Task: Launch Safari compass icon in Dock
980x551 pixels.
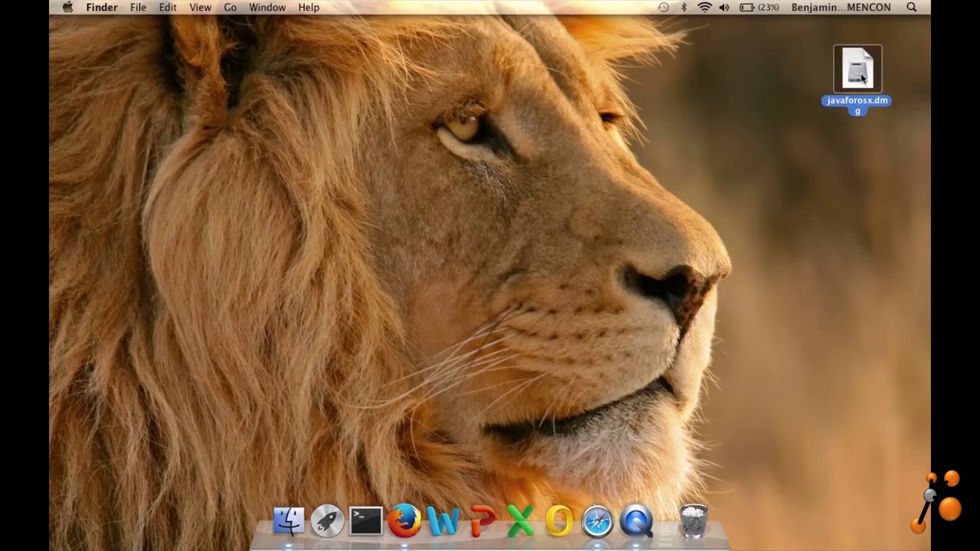Action: [x=597, y=521]
